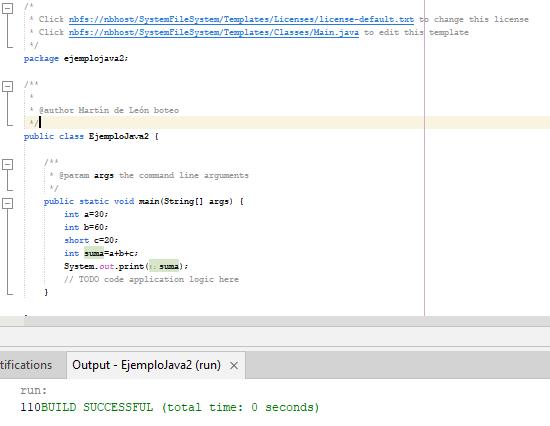The height and width of the screenshot is (426, 550).
Task: Click the '// TODO code application logic here' comment
Action: tap(151, 279)
